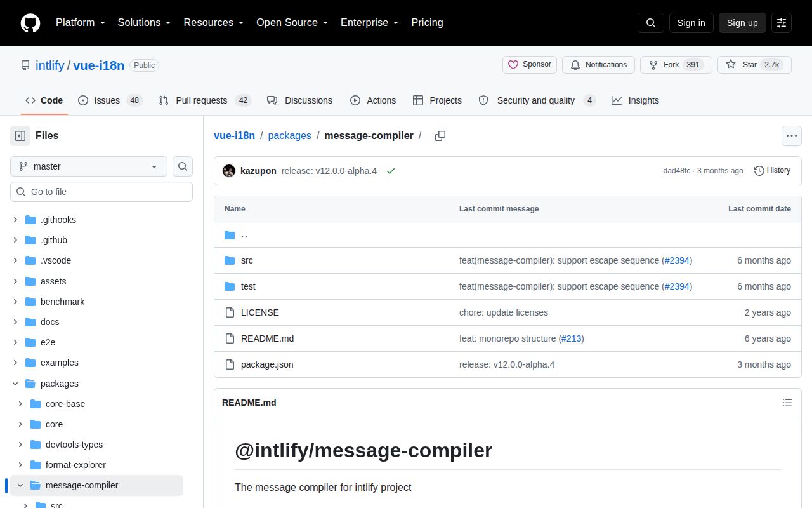Copy the path with the copy icon

click(440, 136)
